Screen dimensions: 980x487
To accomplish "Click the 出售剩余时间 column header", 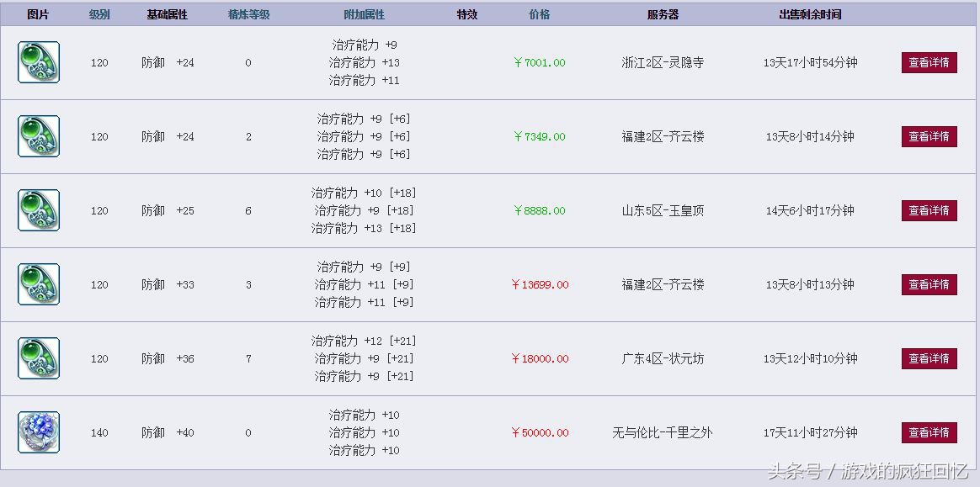I will click(810, 14).
